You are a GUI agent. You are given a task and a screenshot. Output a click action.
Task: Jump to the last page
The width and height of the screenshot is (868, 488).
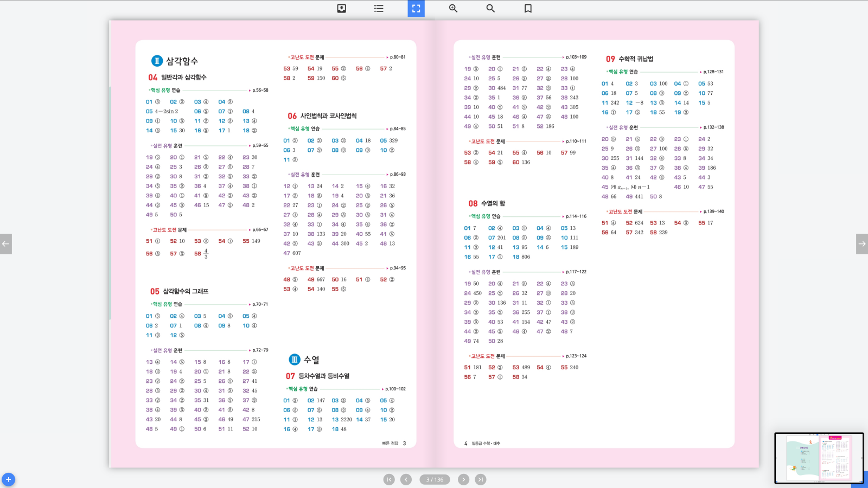click(481, 479)
